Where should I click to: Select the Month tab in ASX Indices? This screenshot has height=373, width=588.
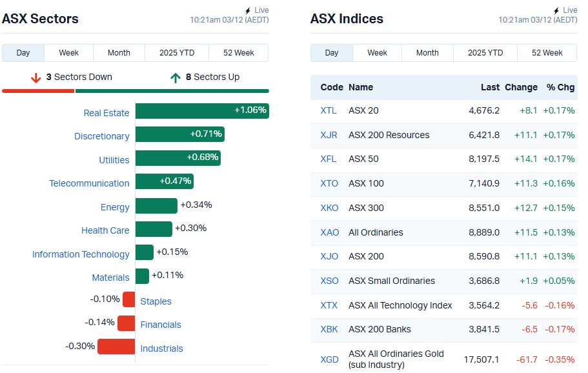(x=427, y=53)
